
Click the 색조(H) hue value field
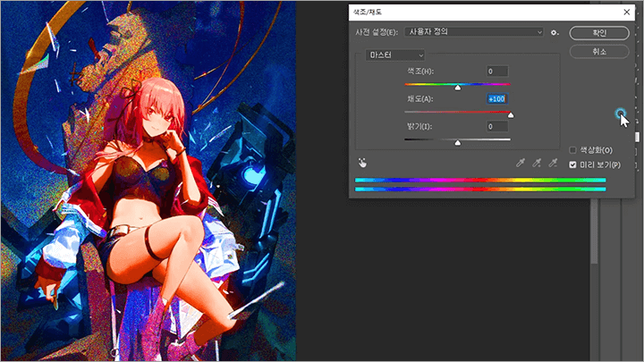coord(497,72)
